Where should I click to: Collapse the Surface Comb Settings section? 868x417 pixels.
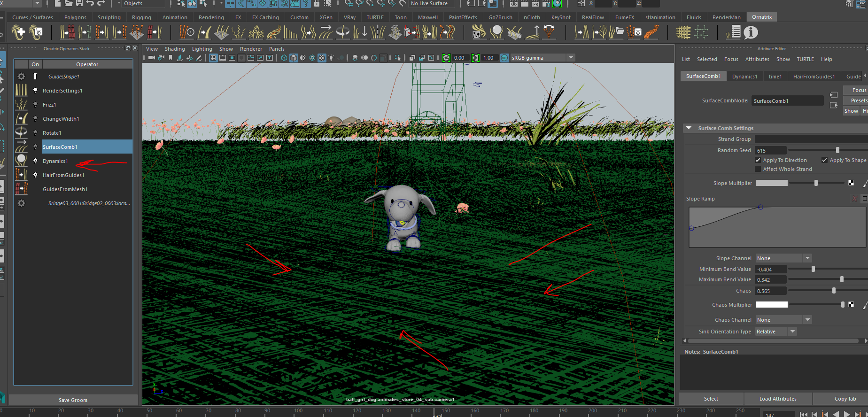689,128
